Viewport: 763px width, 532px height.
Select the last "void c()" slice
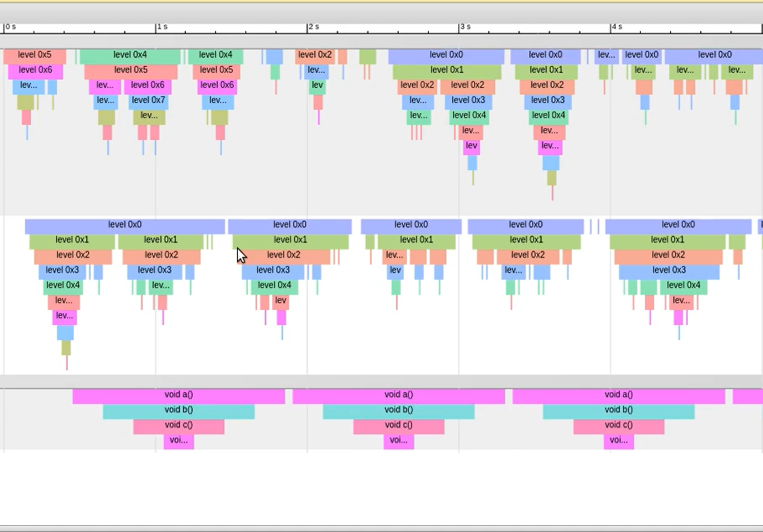(x=618, y=426)
